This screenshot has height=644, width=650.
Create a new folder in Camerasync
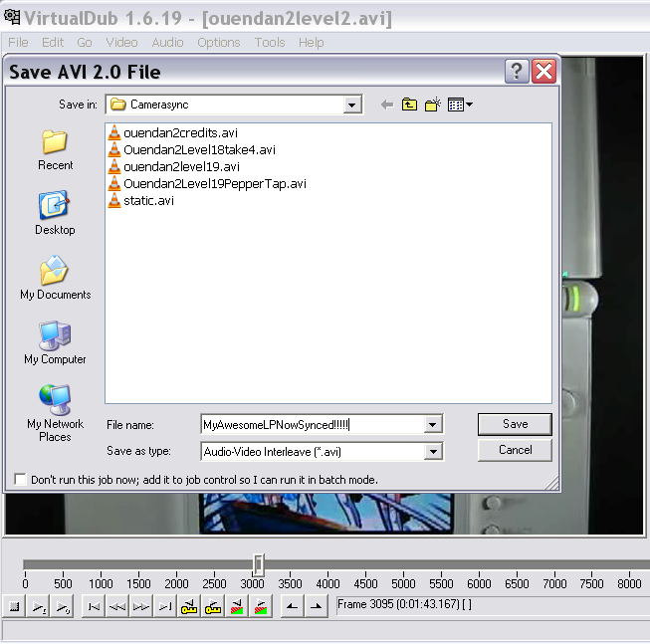[x=433, y=105]
